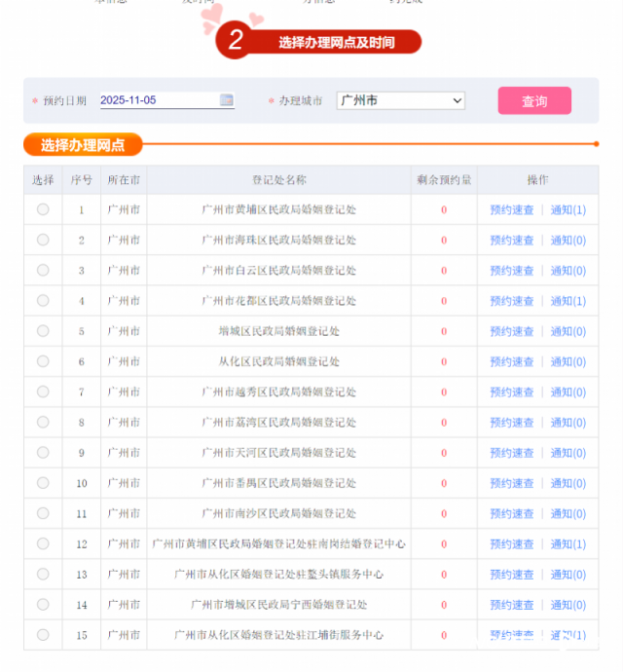This screenshot has height=672, width=623.
Task: Click 通知(0) link for 白云区 row
Action: (x=568, y=271)
